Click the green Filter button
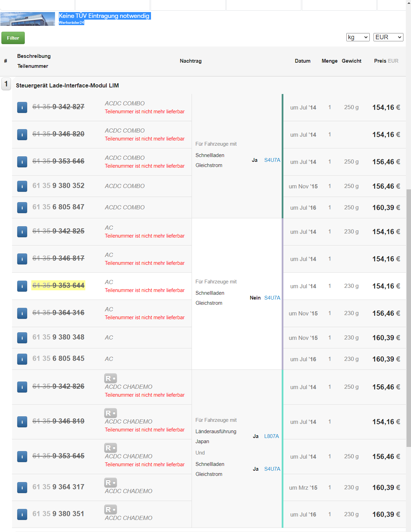The image size is (411, 532). click(x=13, y=38)
